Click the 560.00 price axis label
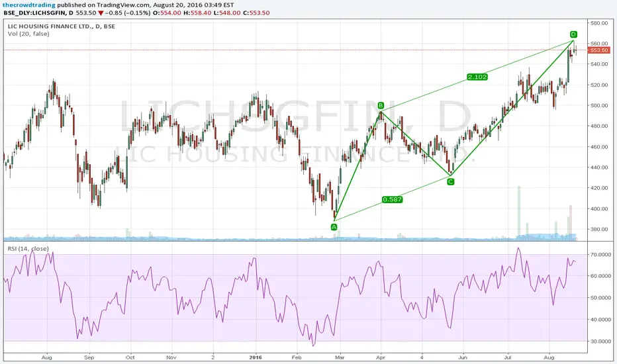 [x=599, y=44]
